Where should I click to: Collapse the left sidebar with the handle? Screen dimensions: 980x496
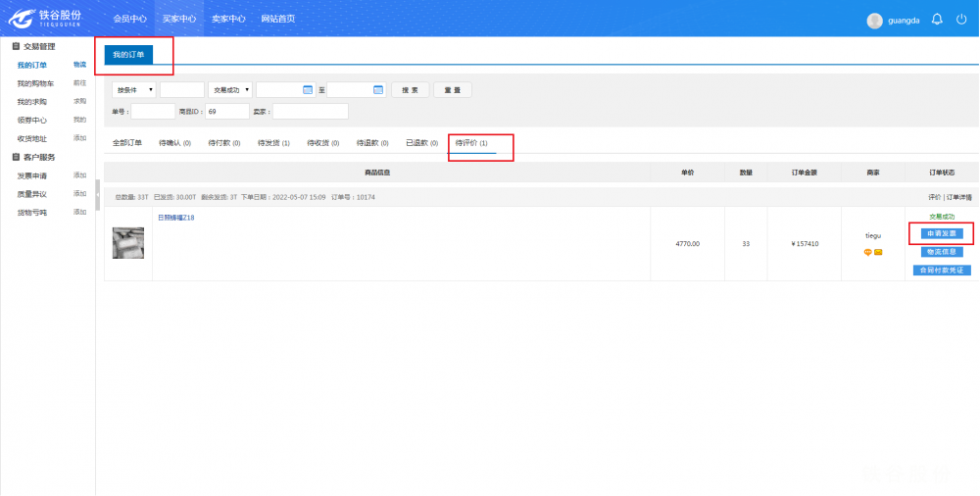[97, 195]
